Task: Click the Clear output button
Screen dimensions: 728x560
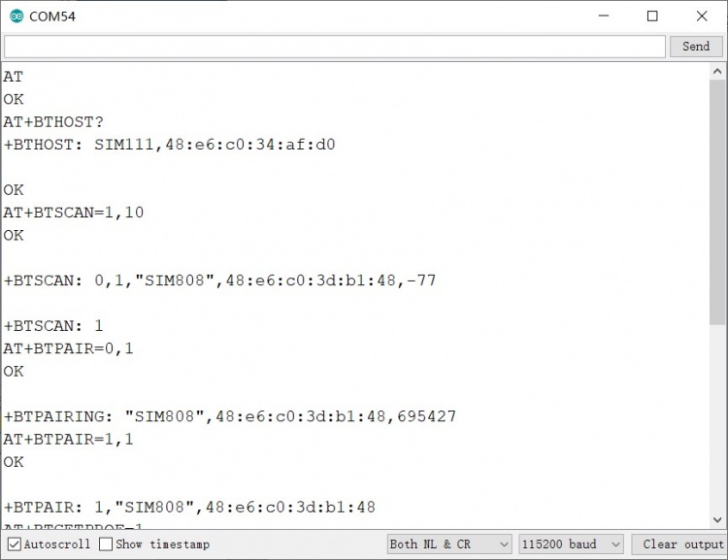Action: tap(678, 544)
